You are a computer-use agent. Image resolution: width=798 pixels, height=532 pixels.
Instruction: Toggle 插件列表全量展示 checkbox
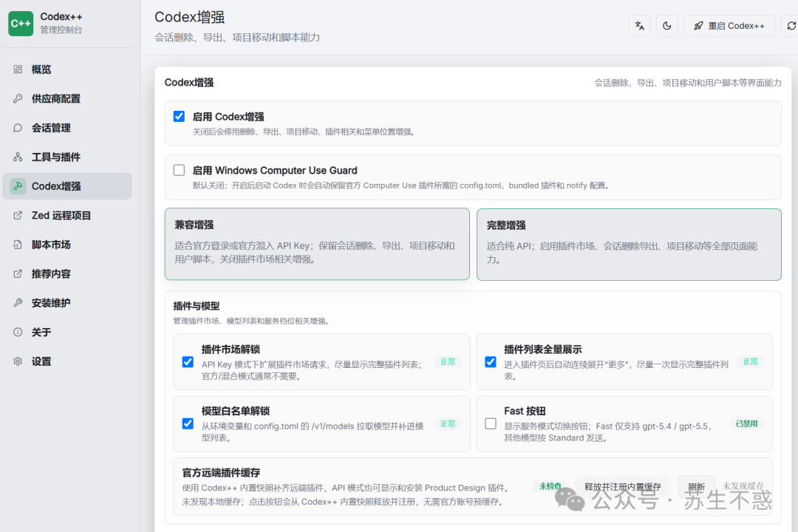pyautogui.click(x=491, y=362)
